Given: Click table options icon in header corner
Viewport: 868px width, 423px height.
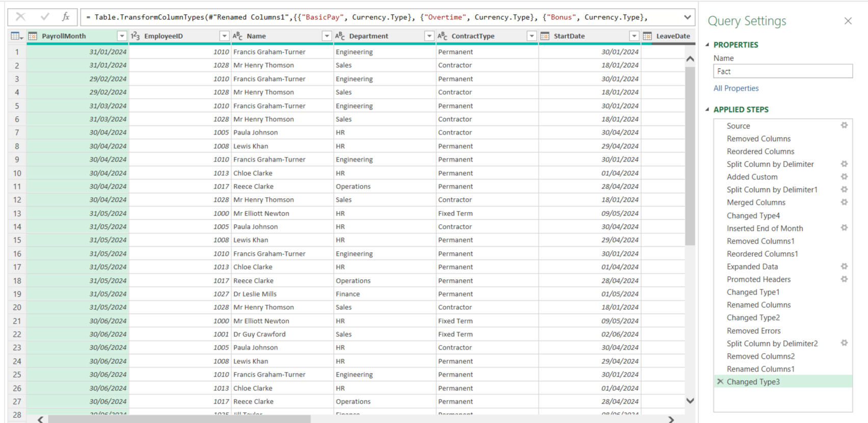Looking at the screenshot, I should pos(16,36).
